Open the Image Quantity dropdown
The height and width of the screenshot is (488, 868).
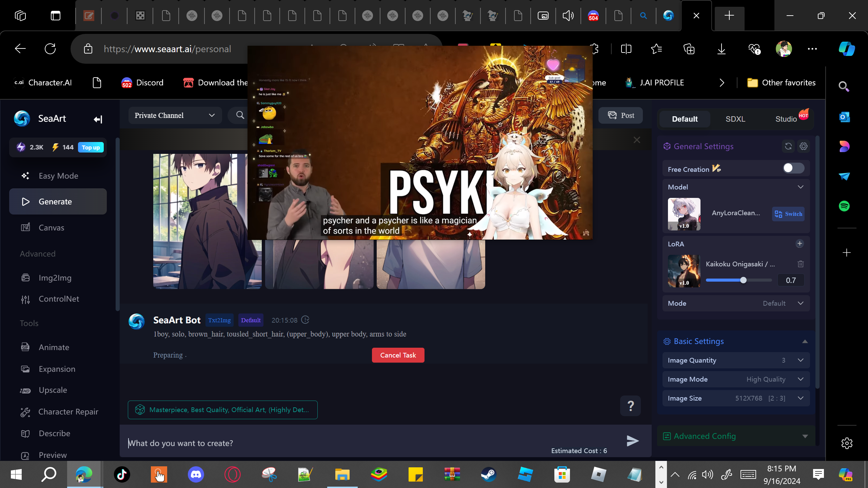click(x=736, y=360)
